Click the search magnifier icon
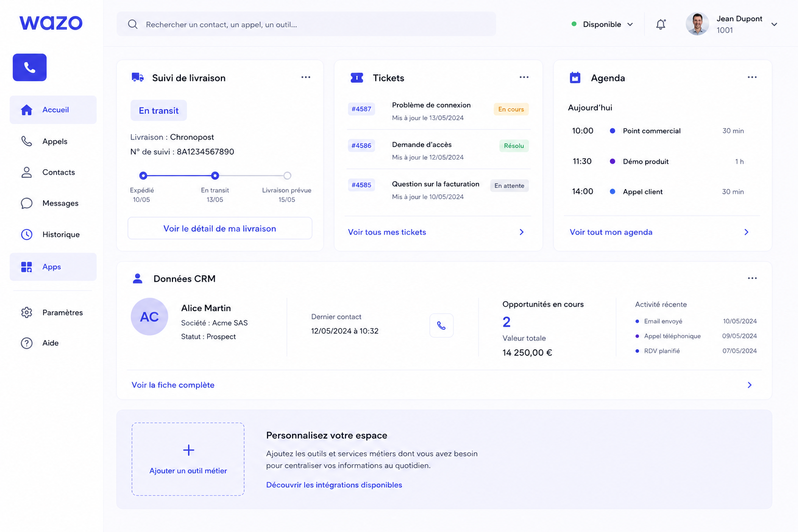The width and height of the screenshot is (798, 532). 132,24
